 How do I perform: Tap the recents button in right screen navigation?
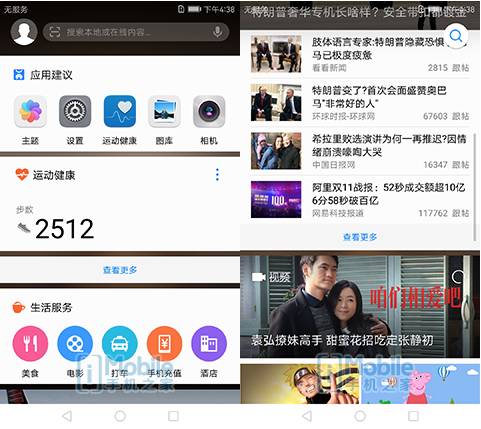(x=413, y=416)
